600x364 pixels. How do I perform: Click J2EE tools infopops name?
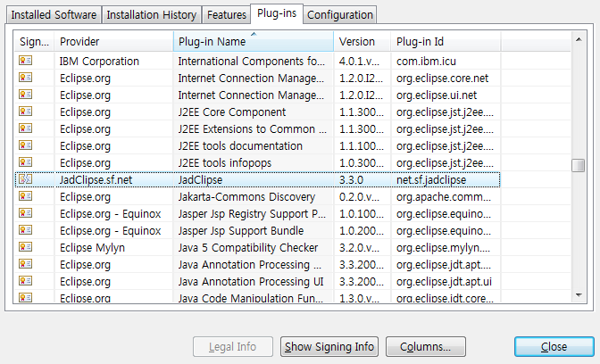(x=225, y=163)
